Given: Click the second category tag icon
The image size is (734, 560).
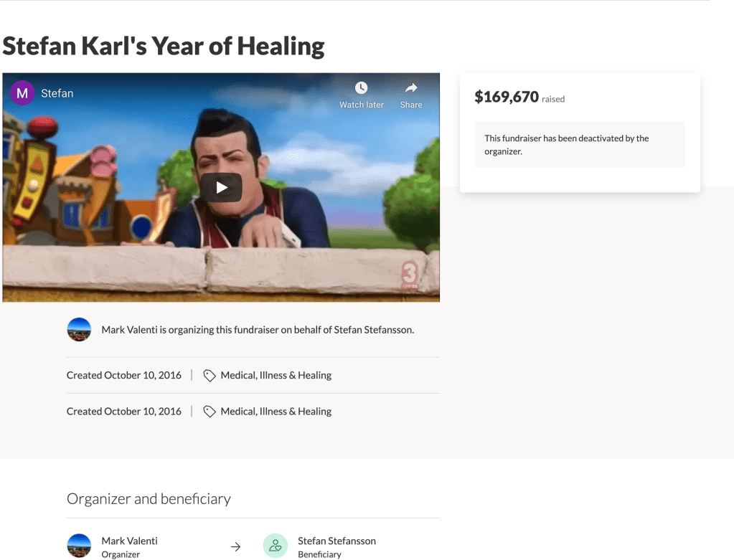Looking at the screenshot, I should pyautogui.click(x=210, y=412).
